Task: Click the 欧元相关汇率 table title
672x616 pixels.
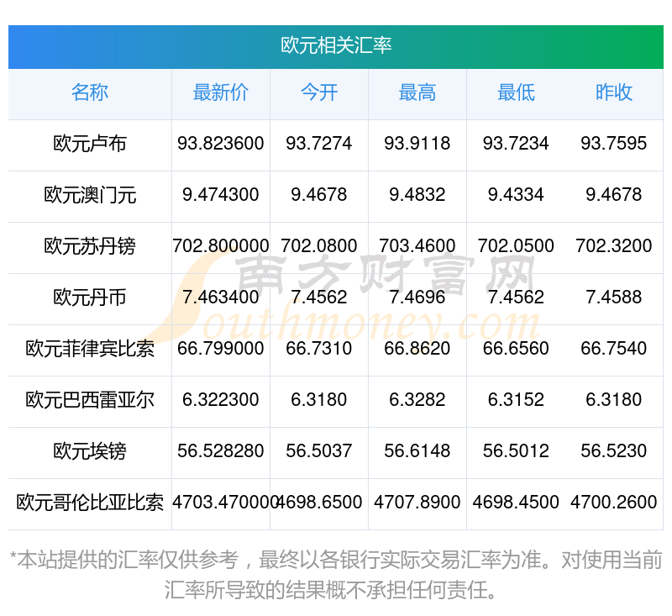Action: pos(336,45)
